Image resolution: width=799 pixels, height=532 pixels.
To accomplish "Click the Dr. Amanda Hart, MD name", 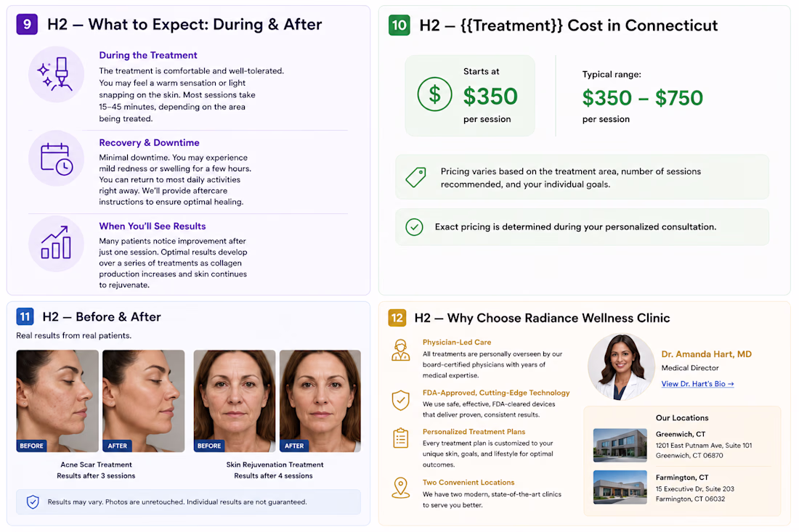I will pyautogui.click(x=706, y=354).
